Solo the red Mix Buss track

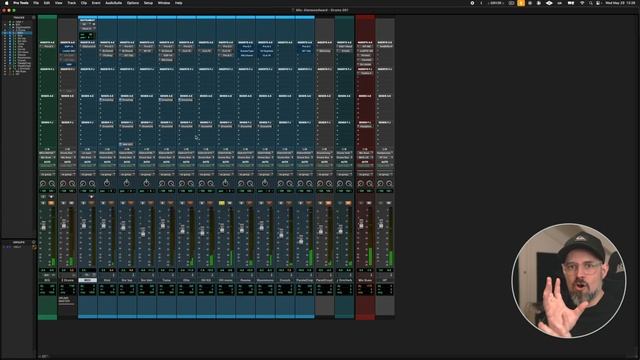[360, 203]
